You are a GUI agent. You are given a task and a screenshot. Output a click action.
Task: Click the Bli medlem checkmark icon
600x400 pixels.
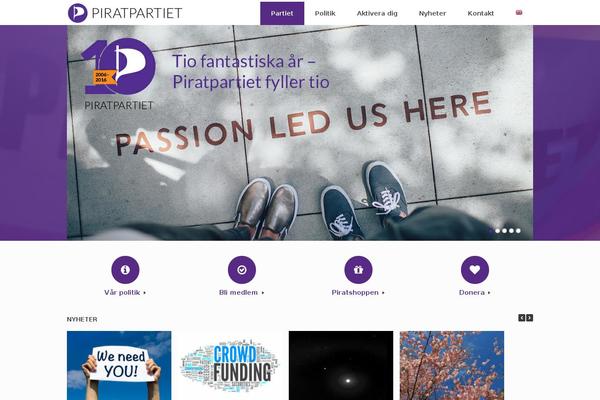242,270
